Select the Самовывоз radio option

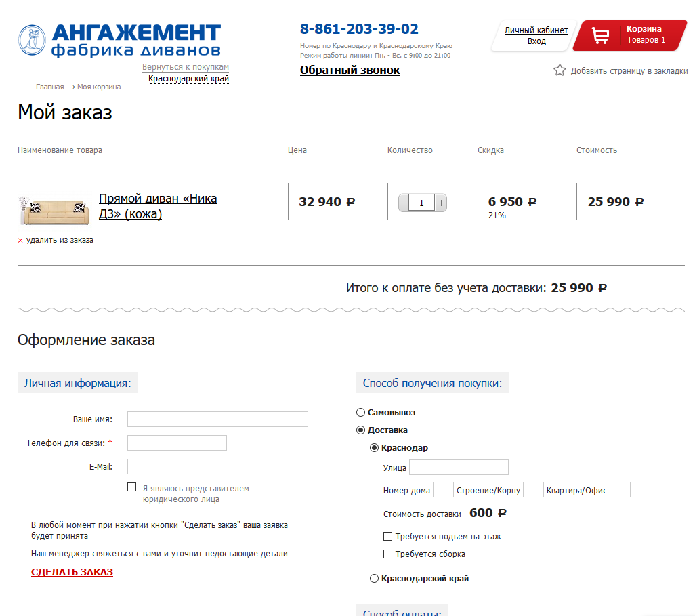(361, 413)
